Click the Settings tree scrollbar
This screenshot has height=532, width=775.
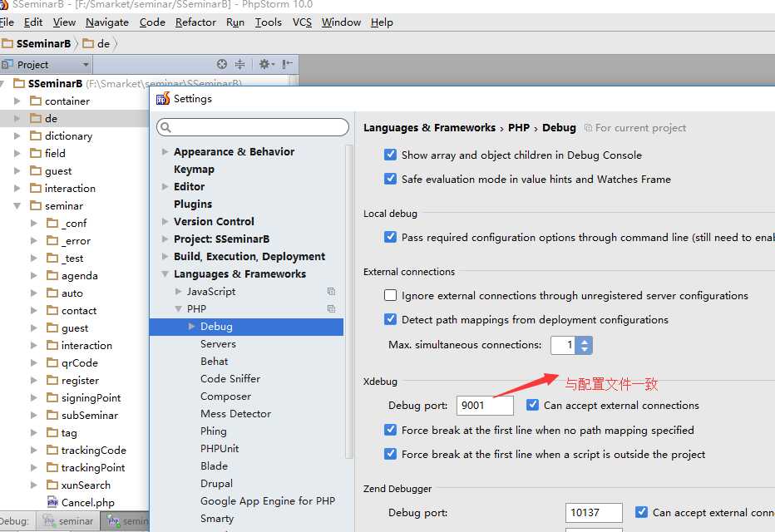(x=349, y=302)
